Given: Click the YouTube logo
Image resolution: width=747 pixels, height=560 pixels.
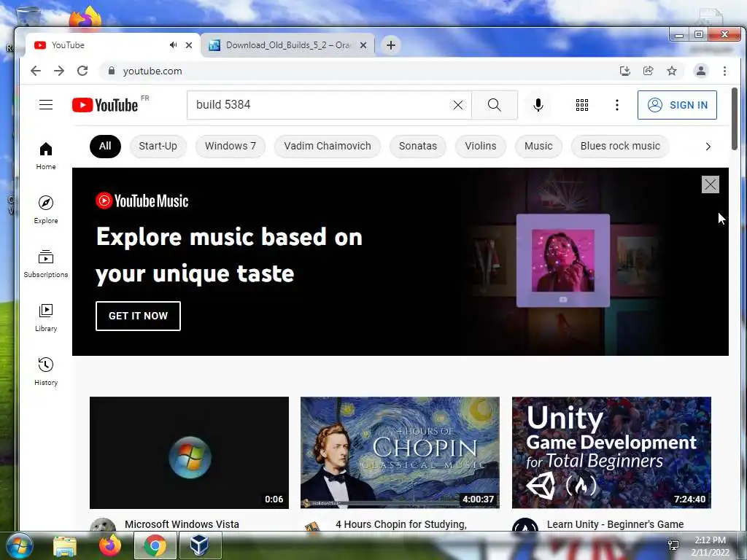Looking at the screenshot, I should tap(105, 105).
